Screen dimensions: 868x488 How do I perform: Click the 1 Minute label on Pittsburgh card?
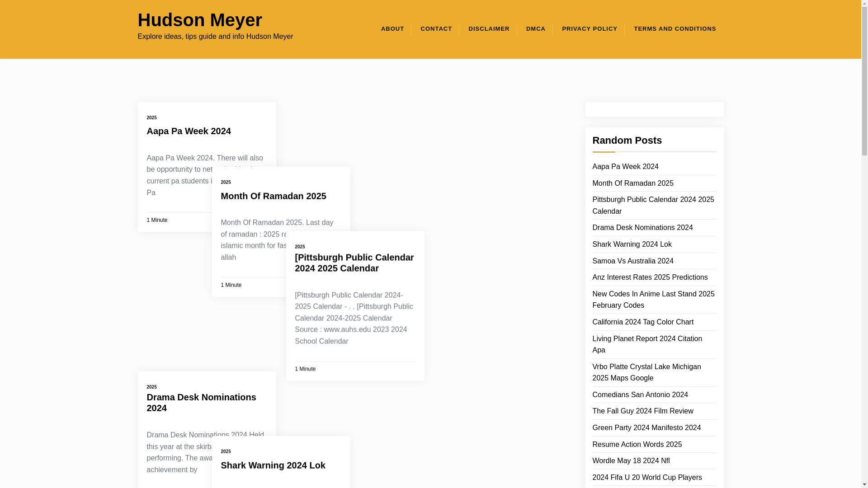[x=305, y=369]
